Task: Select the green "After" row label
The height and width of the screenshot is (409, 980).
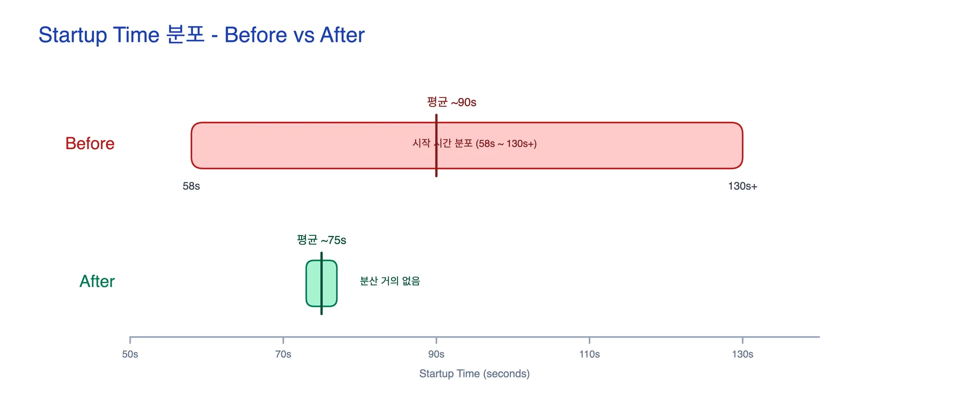Action: [97, 281]
